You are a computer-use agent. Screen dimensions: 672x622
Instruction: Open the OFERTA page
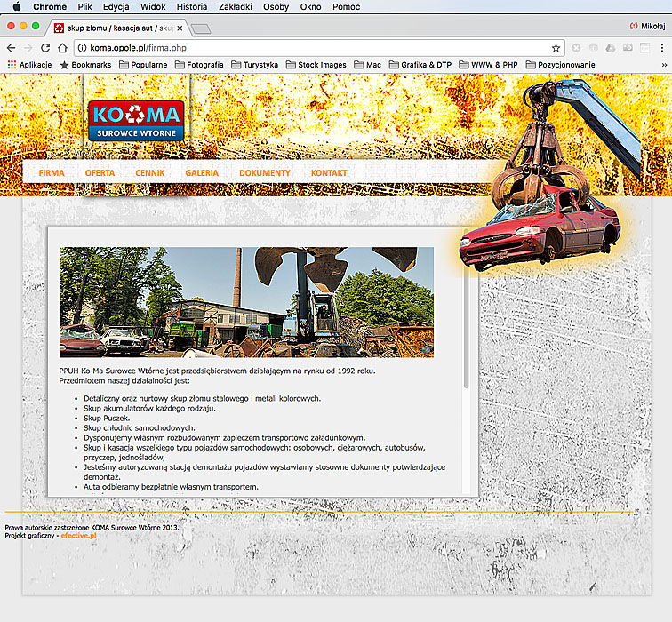click(100, 173)
